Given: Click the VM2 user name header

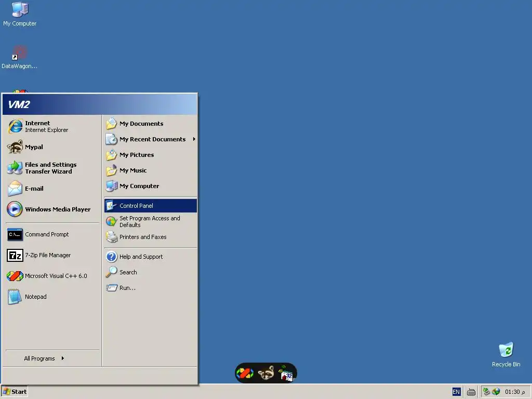Looking at the screenshot, I should (x=19, y=104).
